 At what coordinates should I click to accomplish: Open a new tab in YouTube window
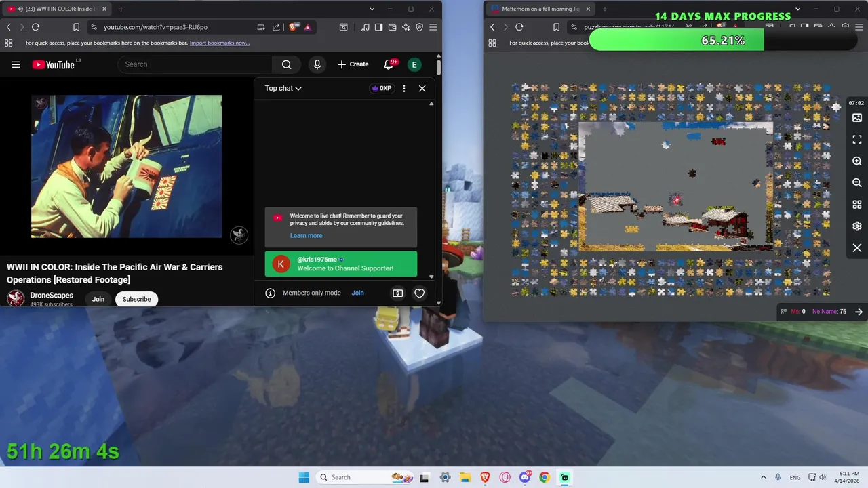point(121,9)
